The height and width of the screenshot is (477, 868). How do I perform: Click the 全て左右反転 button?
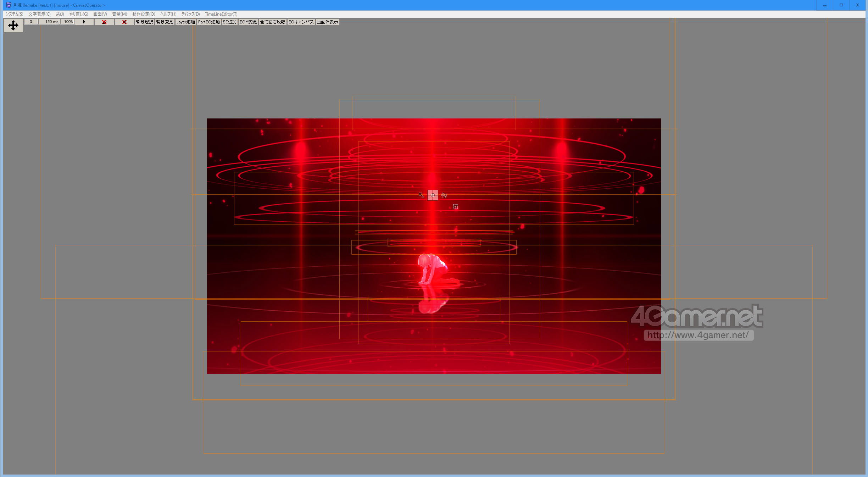[273, 22]
